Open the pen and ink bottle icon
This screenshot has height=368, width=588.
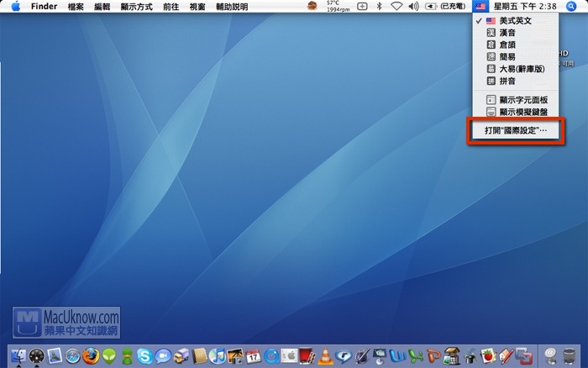[x=361, y=355]
